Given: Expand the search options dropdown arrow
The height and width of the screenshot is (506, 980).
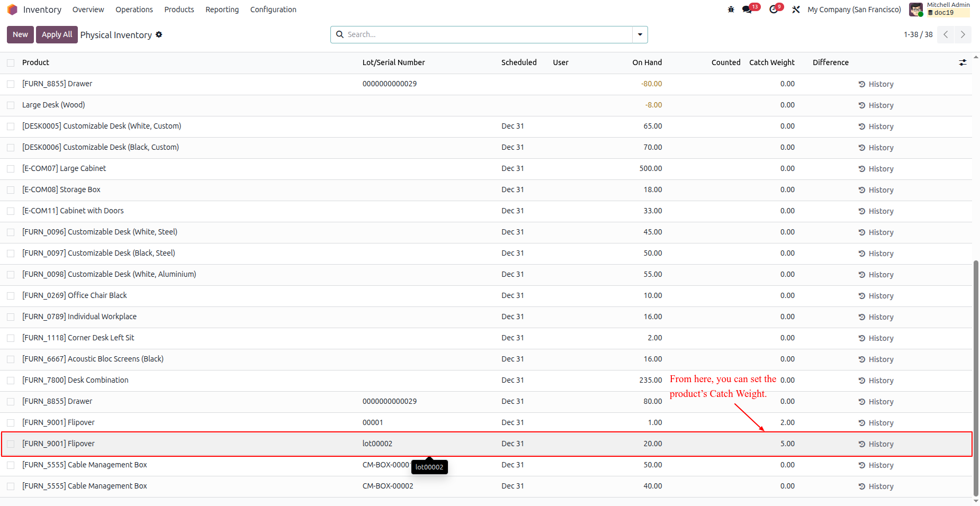Looking at the screenshot, I should click(x=640, y=34).
